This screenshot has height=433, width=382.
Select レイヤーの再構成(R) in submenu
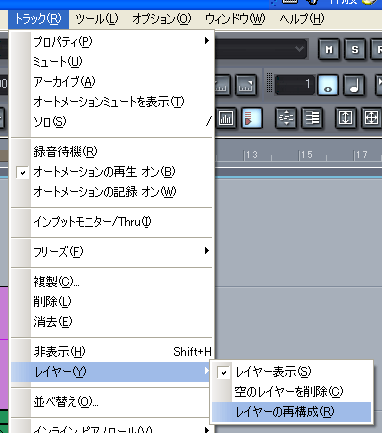[292, 412]
